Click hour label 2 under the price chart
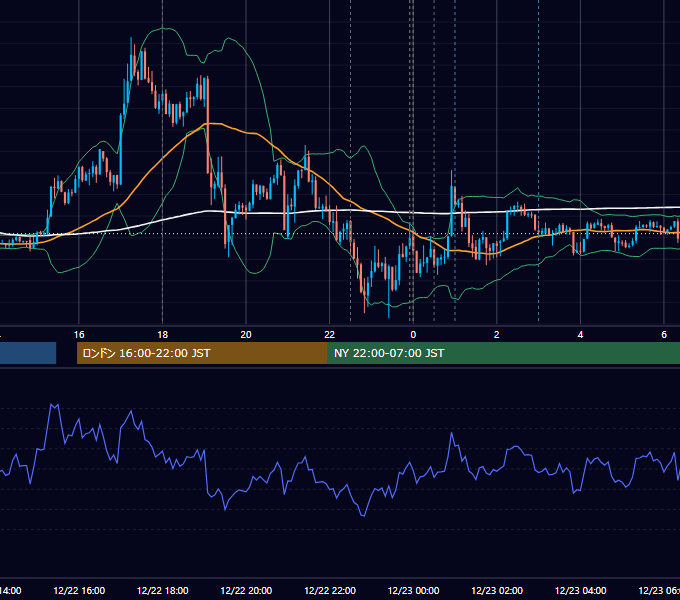 pyautogui.click(x=497, y=334)
